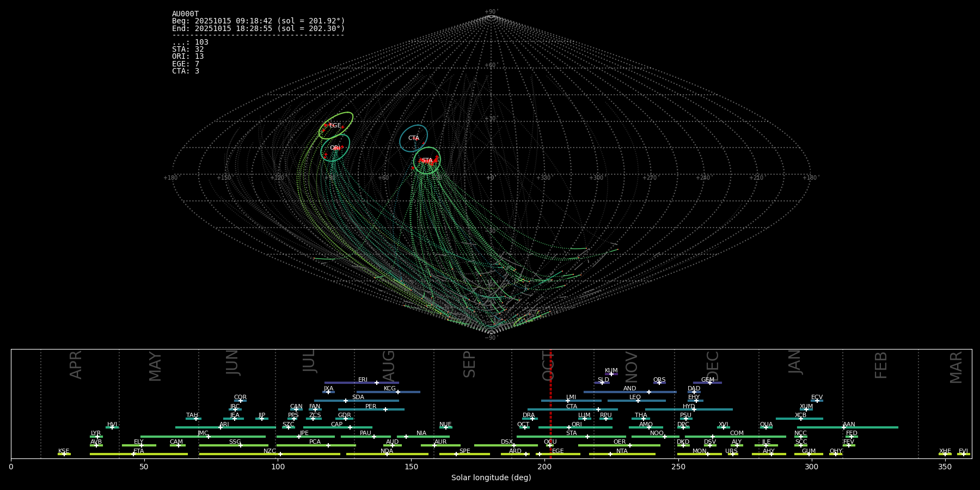Click the NTA shower label in timeline
This screenshot has height=490, width=980.
[622, 451]
